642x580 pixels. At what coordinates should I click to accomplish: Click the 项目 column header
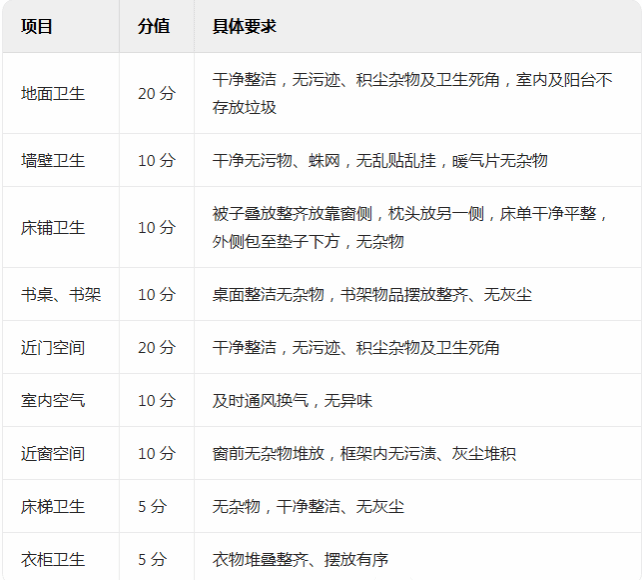tap(36, 26)
